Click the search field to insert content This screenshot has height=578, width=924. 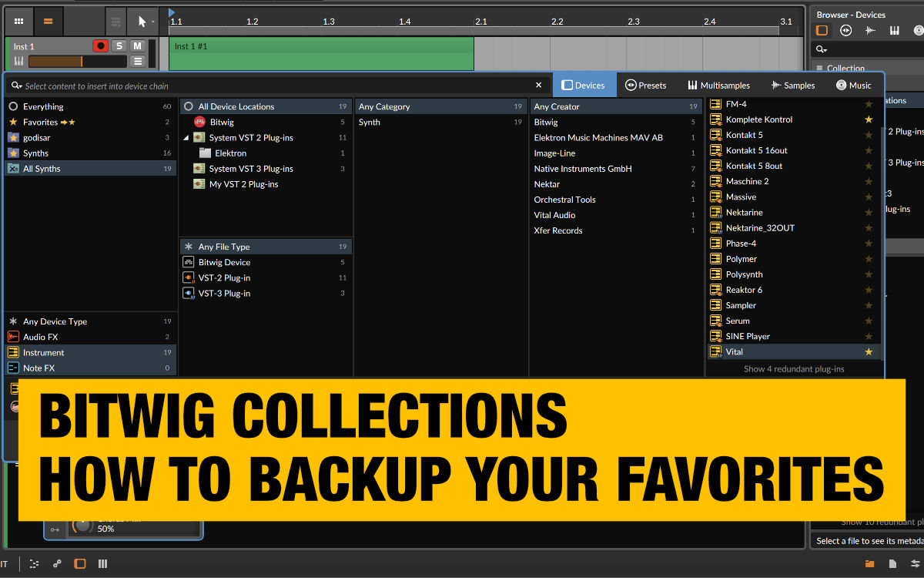click(269, 86)
